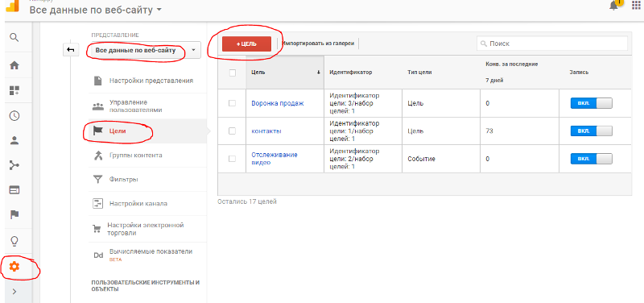The height and width of the screenshot is (303, 644).
Task: Click in the Поиск search field
Action: [x=552, y=44]
